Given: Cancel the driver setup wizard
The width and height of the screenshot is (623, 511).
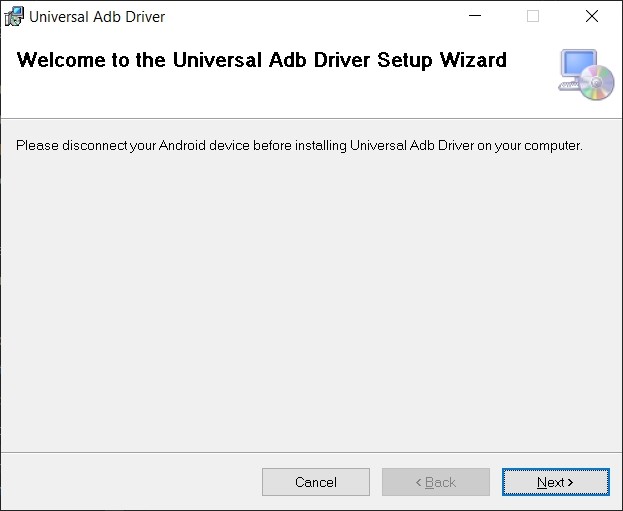Looking at the screenshot, I should (316, 482).
